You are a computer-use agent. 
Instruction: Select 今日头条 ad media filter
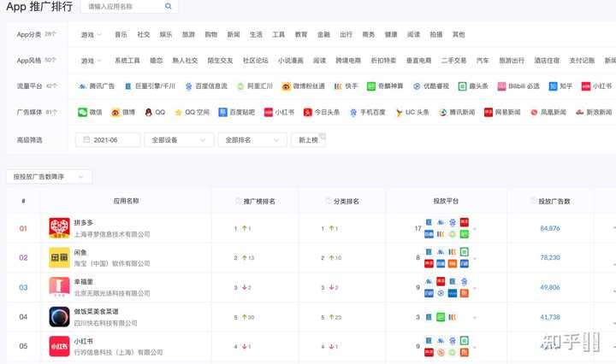322,112
